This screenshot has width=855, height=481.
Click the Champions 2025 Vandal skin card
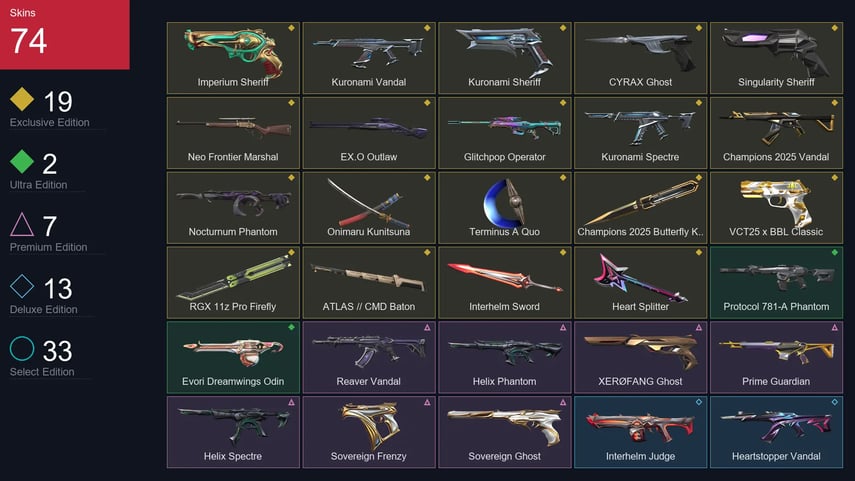tap(776, 133)
